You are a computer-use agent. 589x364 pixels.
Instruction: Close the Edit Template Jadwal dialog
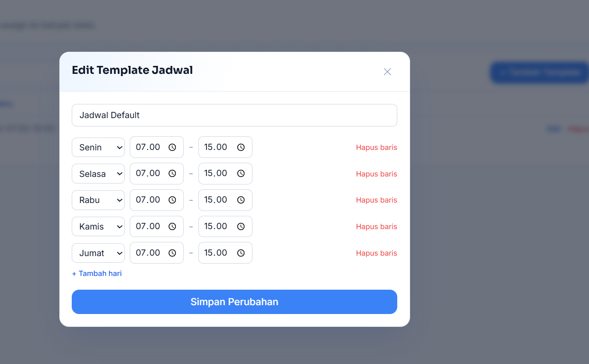click(x=387, y=72)
